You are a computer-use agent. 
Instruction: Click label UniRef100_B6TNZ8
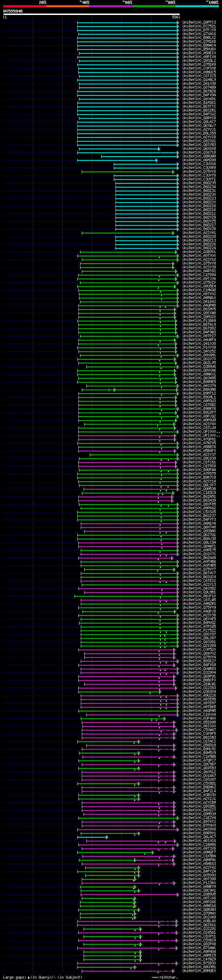point(199,91)
